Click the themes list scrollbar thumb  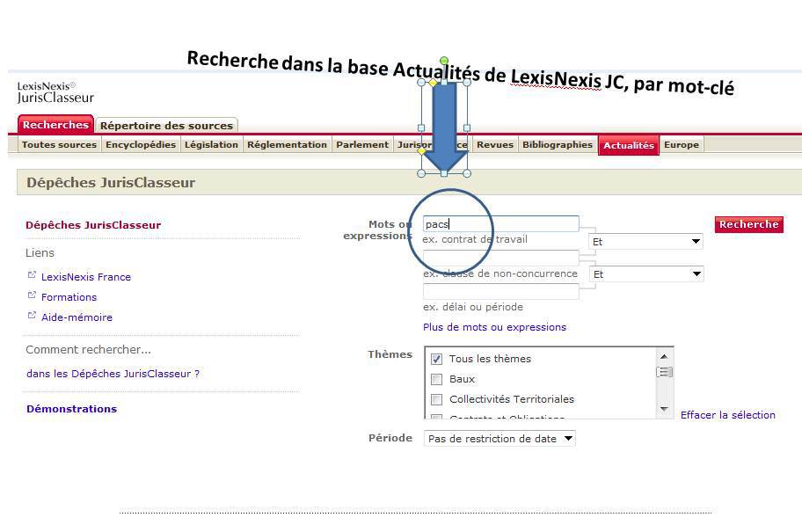point(665,372)
